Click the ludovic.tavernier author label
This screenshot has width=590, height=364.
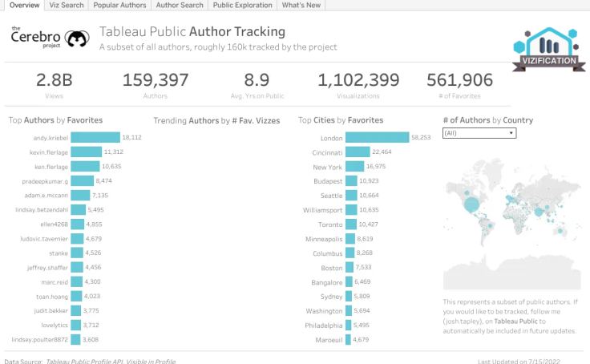pyautogui.click(x=44, y=239)
